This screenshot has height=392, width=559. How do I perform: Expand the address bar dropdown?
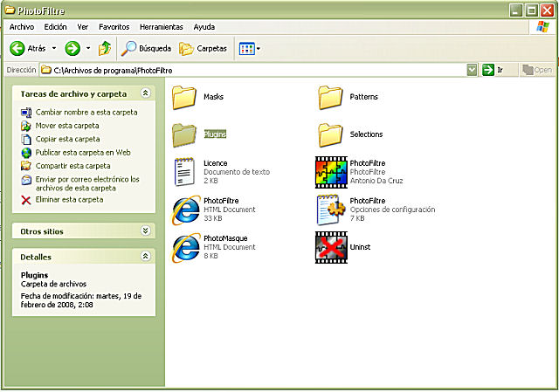[x=472, y=70]
